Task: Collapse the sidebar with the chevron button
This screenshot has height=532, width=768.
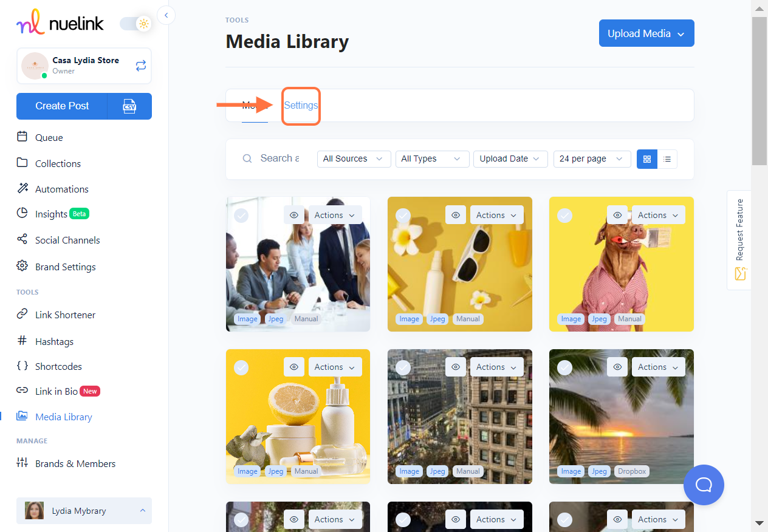Action: pyautogui.click(x=166, y=15)
